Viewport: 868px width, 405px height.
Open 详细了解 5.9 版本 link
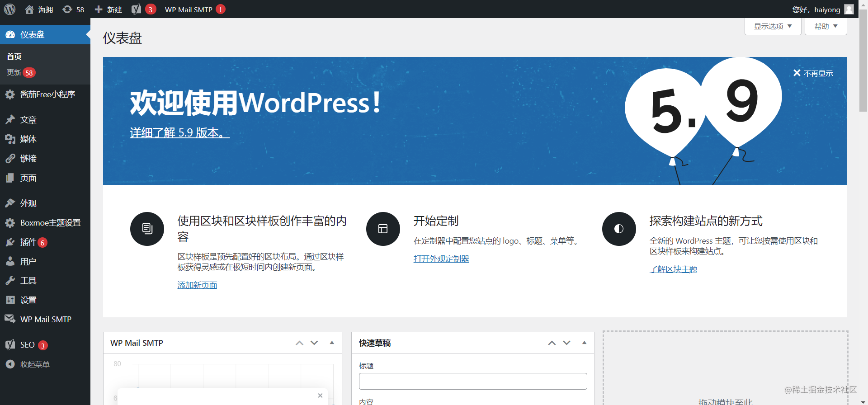pos(180,132)
